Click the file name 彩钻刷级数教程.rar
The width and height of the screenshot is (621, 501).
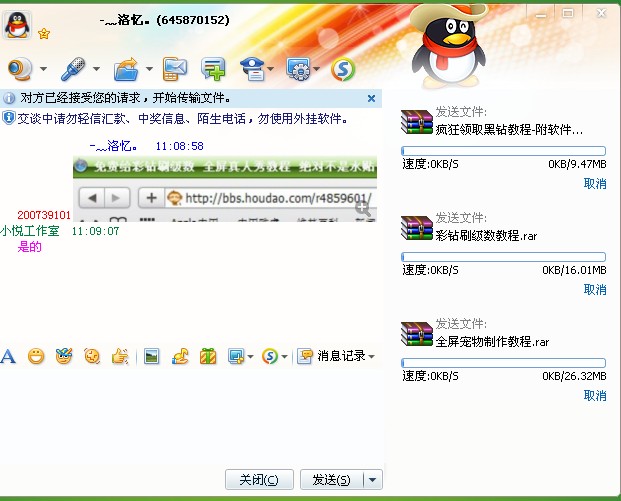pos(486,236)
